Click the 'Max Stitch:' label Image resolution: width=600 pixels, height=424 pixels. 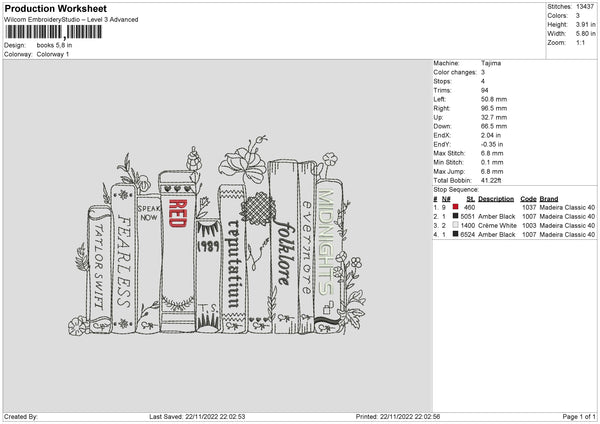[x=449, y=153]
